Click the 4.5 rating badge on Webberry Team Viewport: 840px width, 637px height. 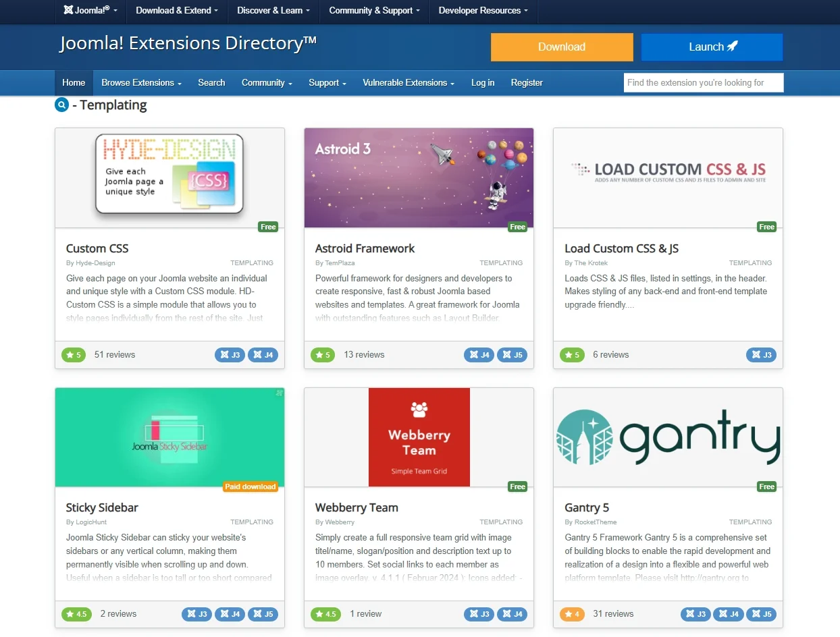pos(325,614)
